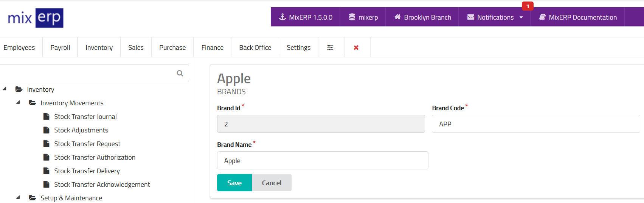This screenshot has height=203, width=644.
Task: Open the Back Office menu
Action: point(255,48)
